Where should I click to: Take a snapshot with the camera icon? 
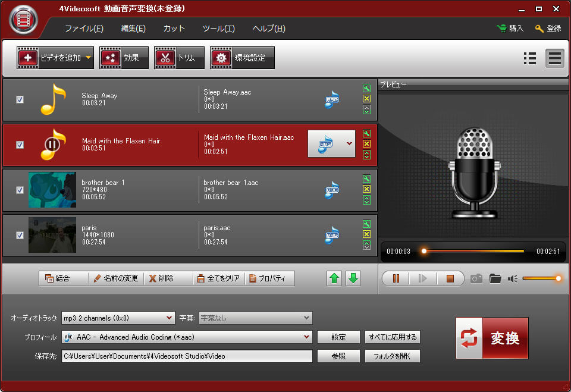[x=476, y=279]
